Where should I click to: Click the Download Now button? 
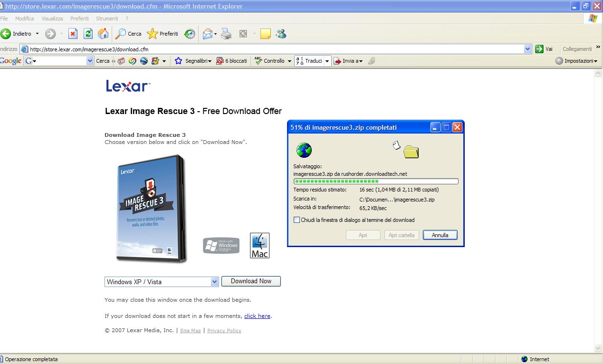[251, 281]
